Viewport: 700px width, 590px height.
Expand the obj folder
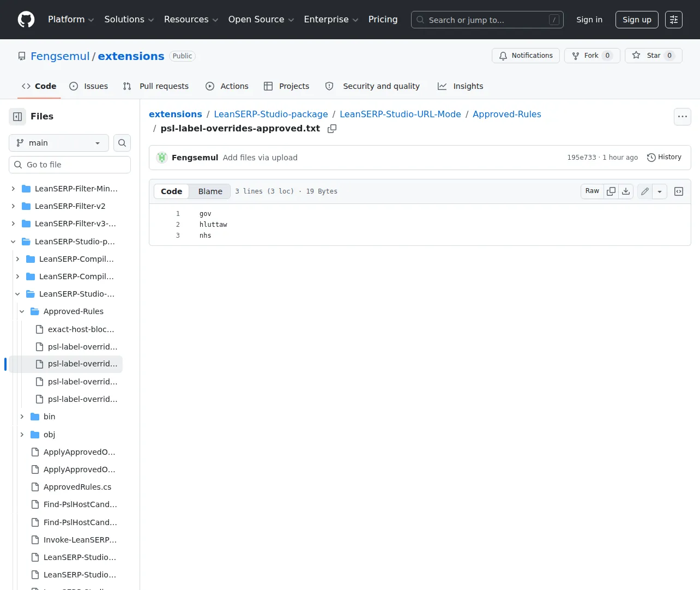click(x=22, y=435)
